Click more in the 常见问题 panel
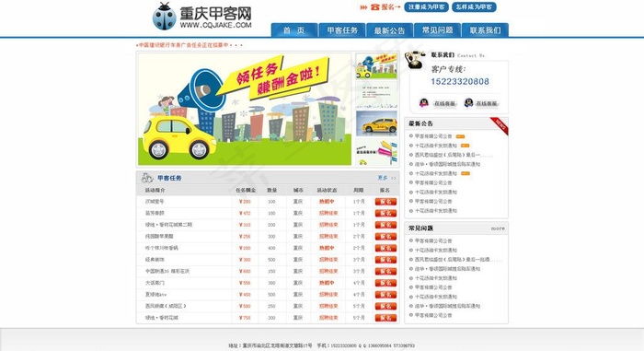Screen dimensions: 644x351 coord(498,228)
